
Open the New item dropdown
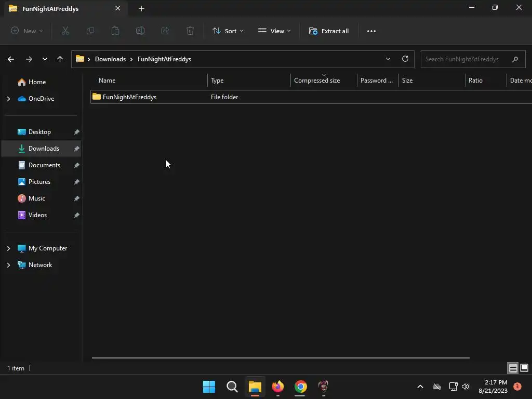[x=27, y=31]
